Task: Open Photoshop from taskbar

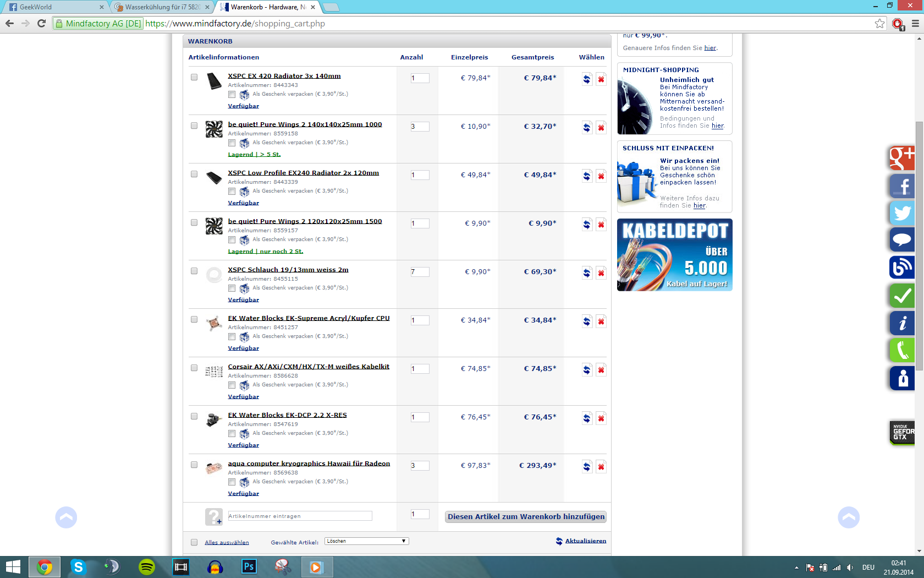Action: 249,567
